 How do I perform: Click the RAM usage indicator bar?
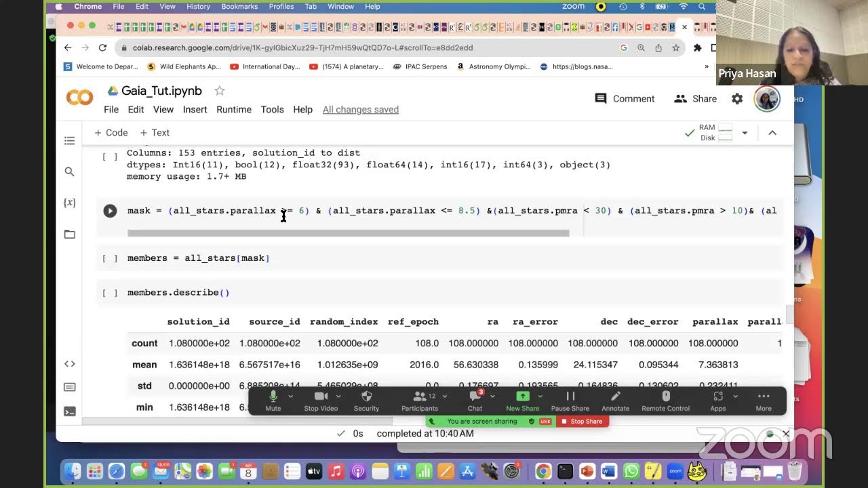725,127
